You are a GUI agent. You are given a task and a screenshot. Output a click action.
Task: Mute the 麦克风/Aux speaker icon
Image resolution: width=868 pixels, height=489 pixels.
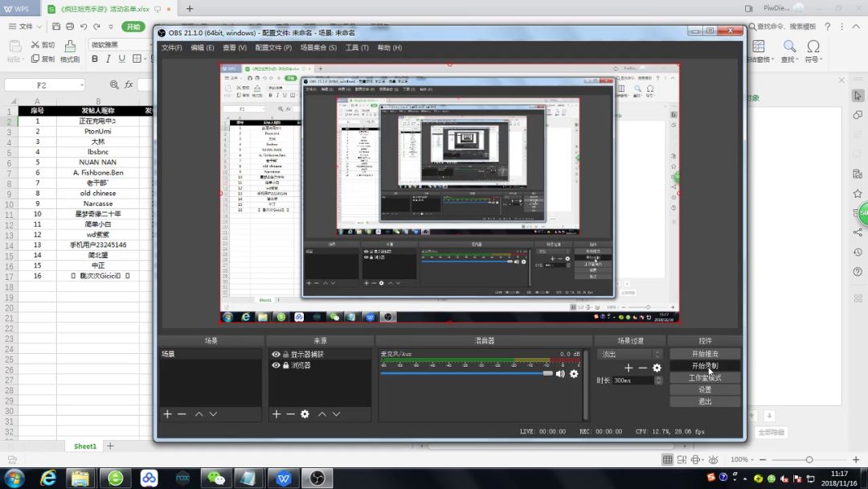pos(560,374)
